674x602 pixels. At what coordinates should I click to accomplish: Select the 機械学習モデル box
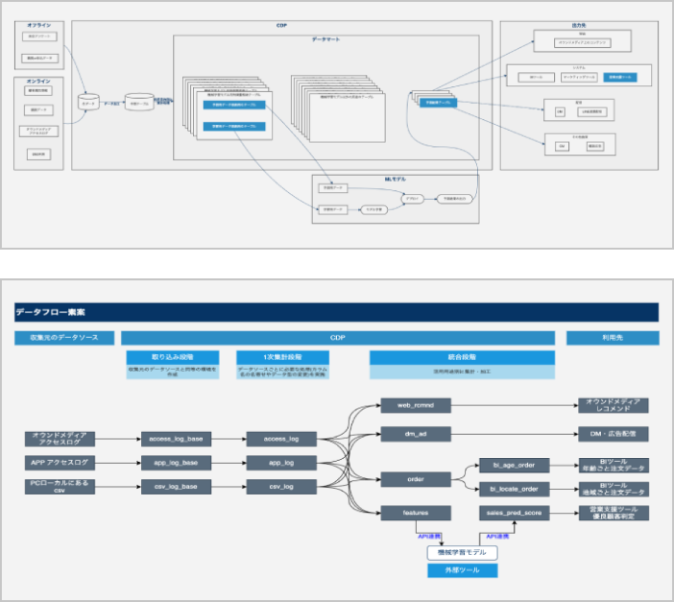click(462, 552)
